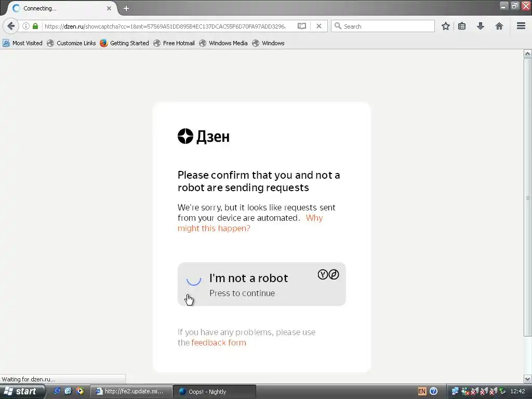The image size is (532, 399).
Task: Toggle Reader View icon in address bar
Action: click(302, 26)
